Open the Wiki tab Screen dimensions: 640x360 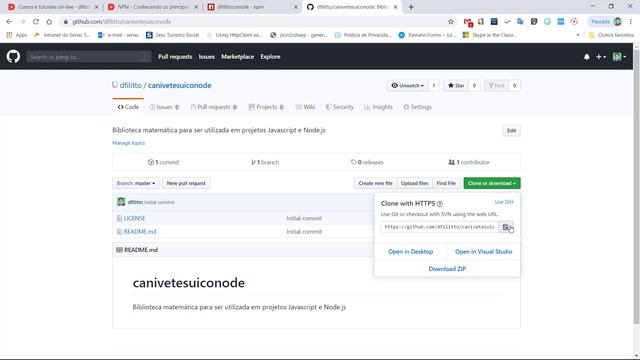point(305,107)
